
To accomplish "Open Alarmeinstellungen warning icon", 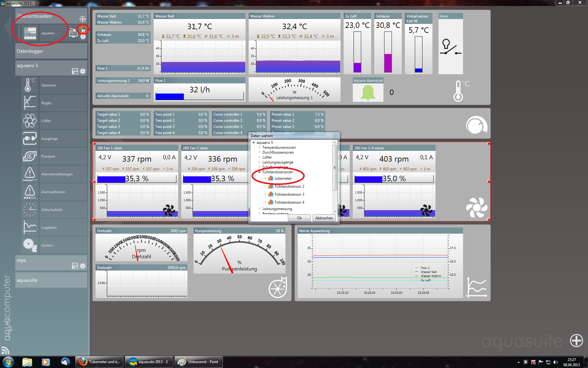I will click(30, 174).
